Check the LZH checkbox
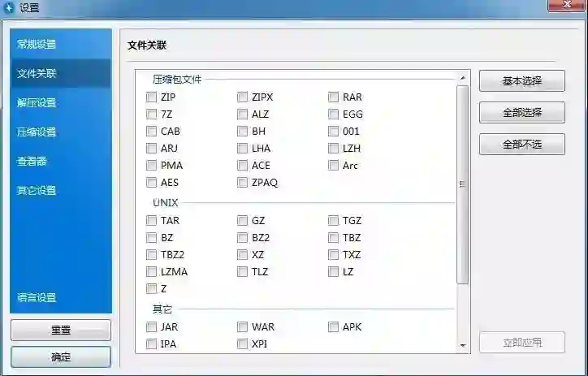Image resolution: width=588 pixels, height=376 pixels. tap(333, 148)
